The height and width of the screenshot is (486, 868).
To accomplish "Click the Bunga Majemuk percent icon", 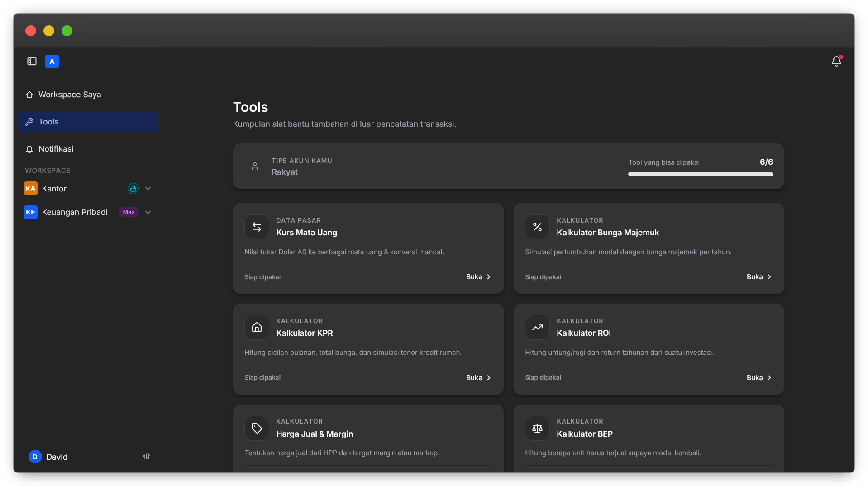I will coord(537,227).
